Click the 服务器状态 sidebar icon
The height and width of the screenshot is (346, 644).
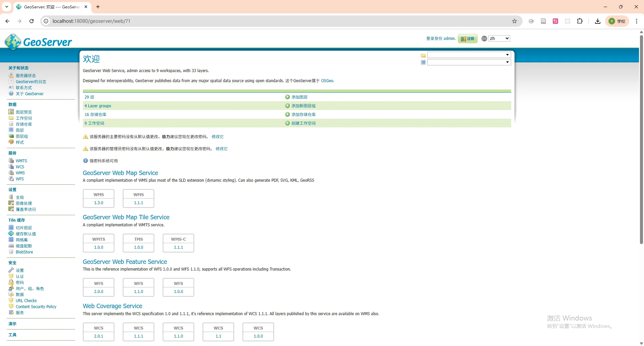[11, 75]
